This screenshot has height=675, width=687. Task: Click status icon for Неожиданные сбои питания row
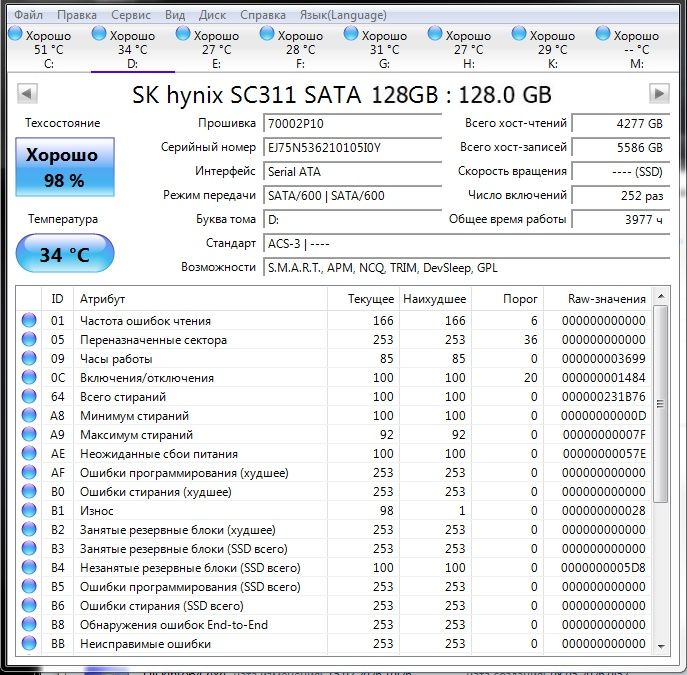[x=29, y=453]
